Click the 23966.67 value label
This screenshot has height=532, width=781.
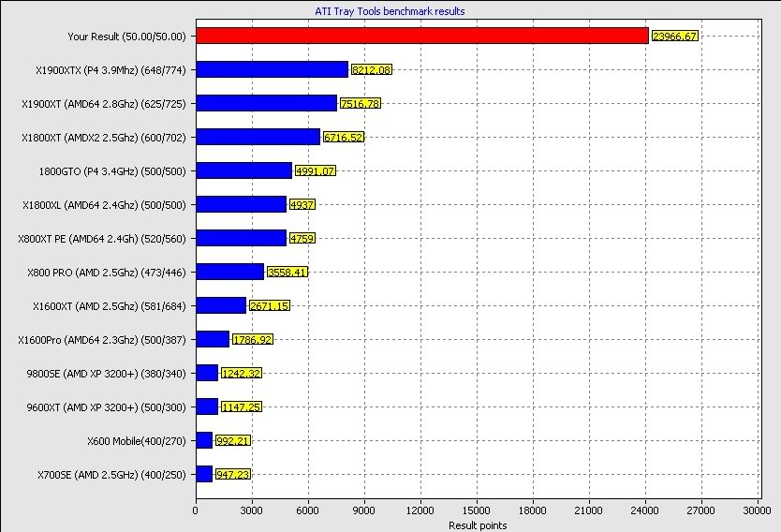tap(674, 37)
